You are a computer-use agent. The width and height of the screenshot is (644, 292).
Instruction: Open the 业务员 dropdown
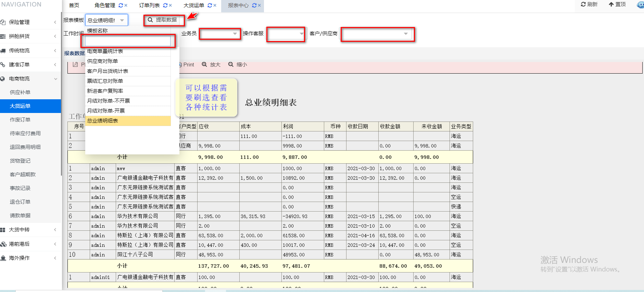click(235, 34)
